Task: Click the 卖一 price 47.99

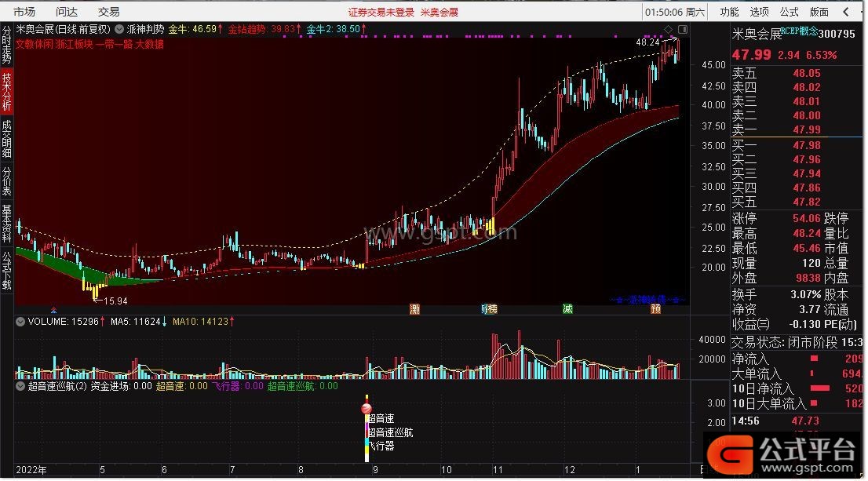Action: click(x=807, y=129)
